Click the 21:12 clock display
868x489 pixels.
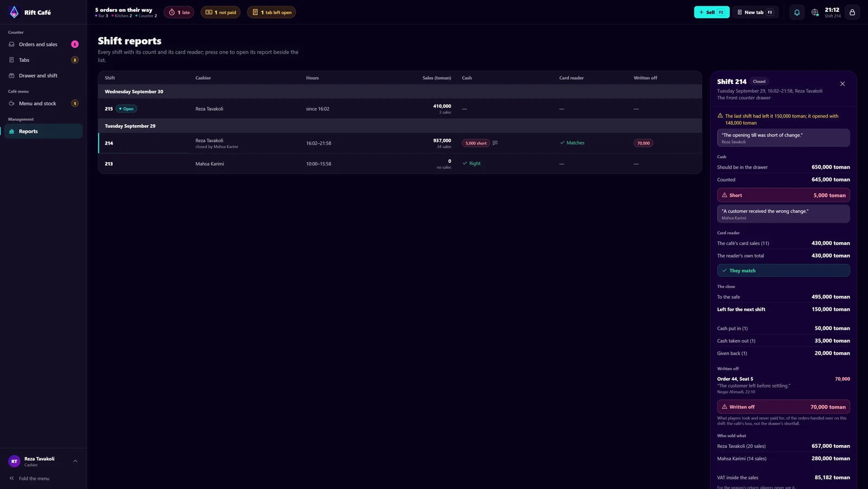pos(832,10)
